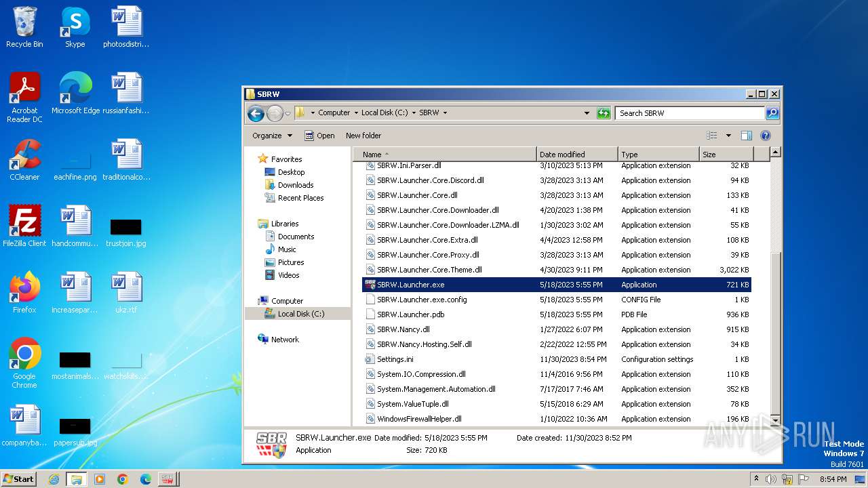Open the CCleaner desktop shortcut
Viewport: 868px width, 488px height.
pos(24,160)
